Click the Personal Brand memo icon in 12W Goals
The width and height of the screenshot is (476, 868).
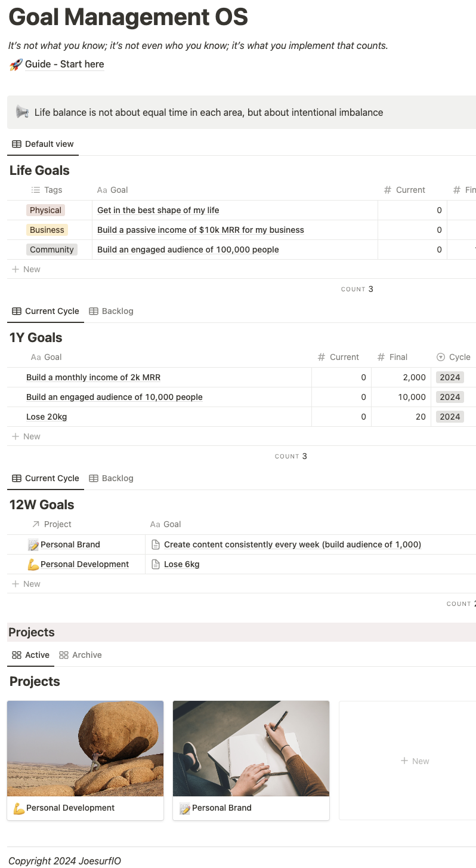click(x=34, y=544)
